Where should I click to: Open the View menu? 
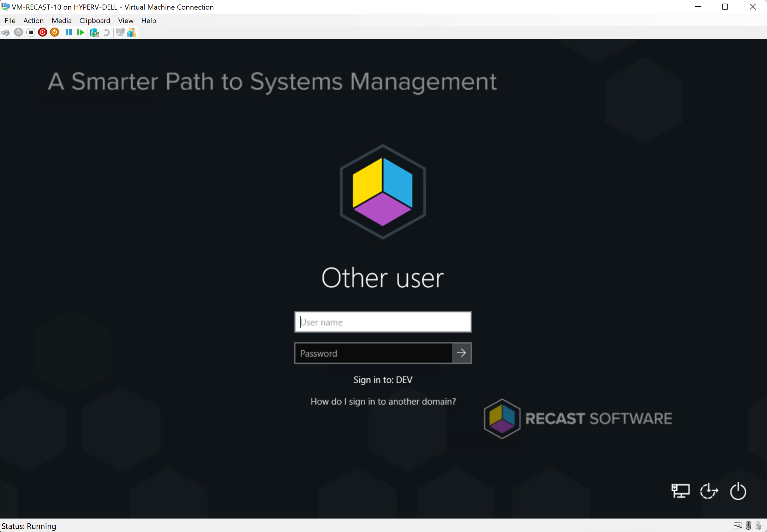126,21
